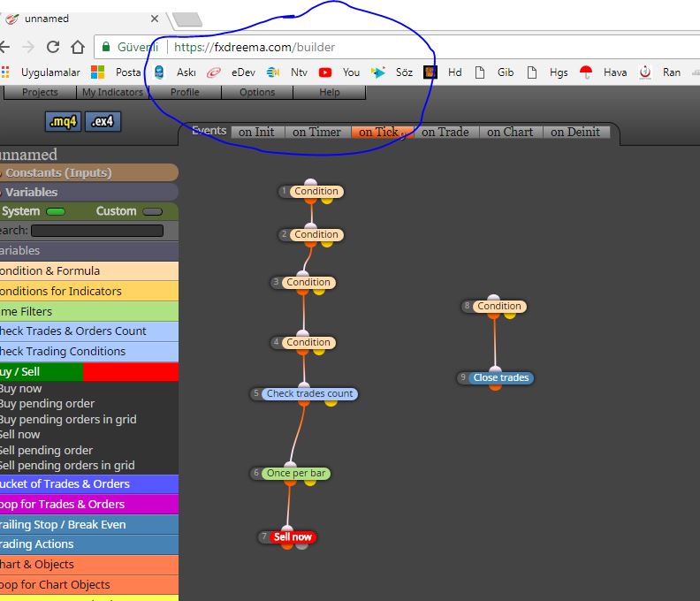
Task: Select the Once per bar block
Action: [x=295, y=474]
